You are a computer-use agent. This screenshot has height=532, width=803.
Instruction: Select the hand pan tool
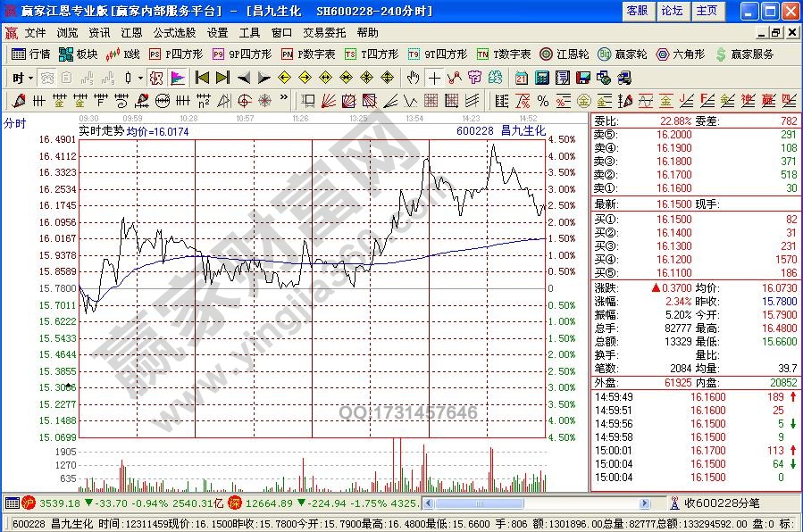point(413,78)
